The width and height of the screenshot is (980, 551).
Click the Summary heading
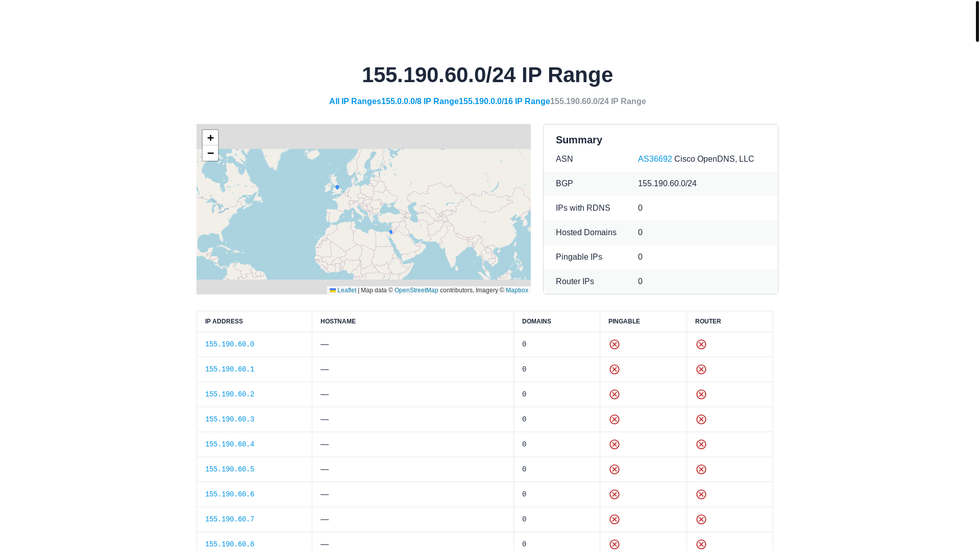pyautogui.click(x=579, y=140)
